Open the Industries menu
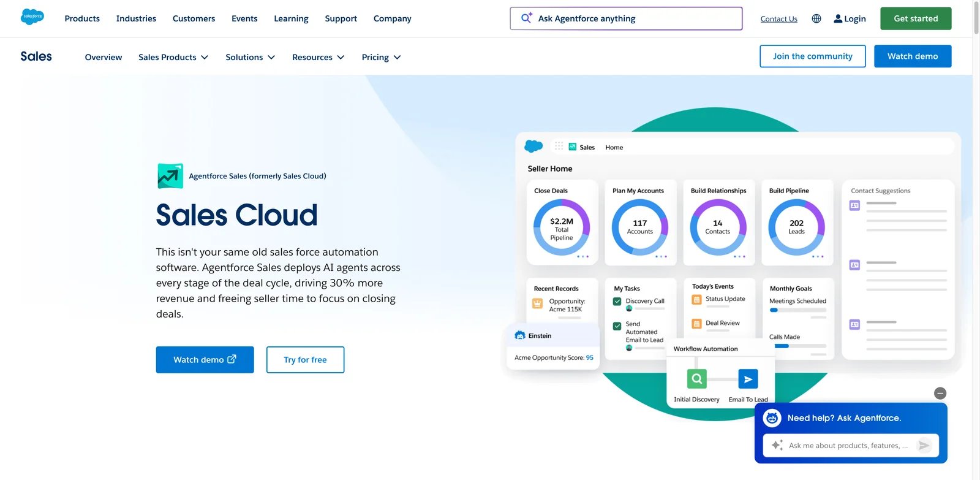The height and width of the screenshot is (480, 980). tap(136, 18)
